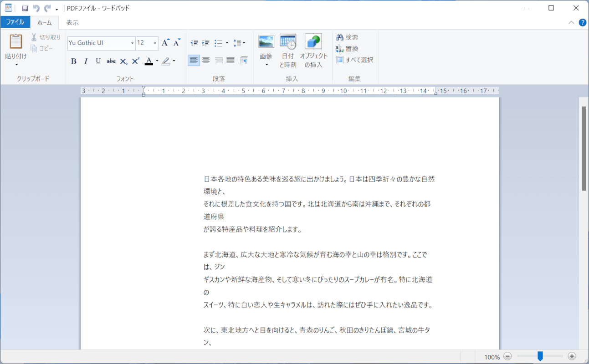Toggle italic formatting

point(86,61)
